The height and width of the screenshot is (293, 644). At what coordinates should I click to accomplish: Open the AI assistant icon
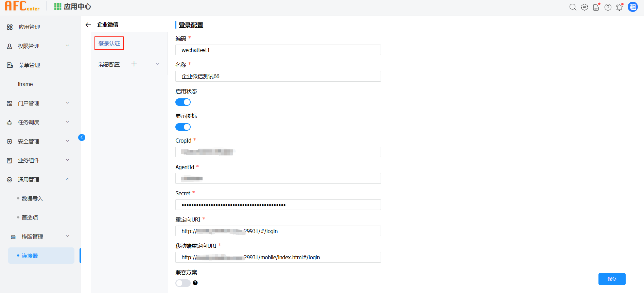(585, 7)
